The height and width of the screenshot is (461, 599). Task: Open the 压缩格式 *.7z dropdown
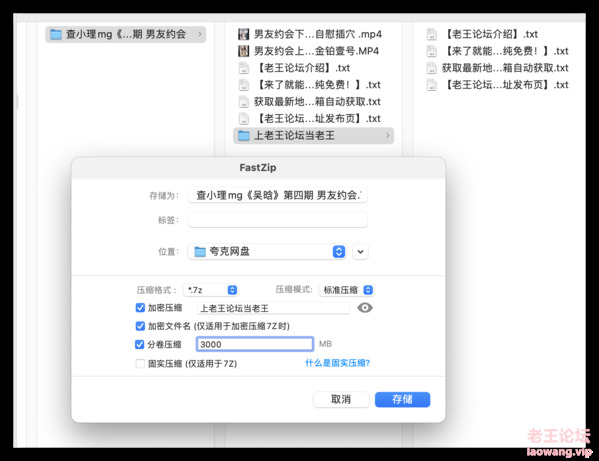[x=210, y=290]
